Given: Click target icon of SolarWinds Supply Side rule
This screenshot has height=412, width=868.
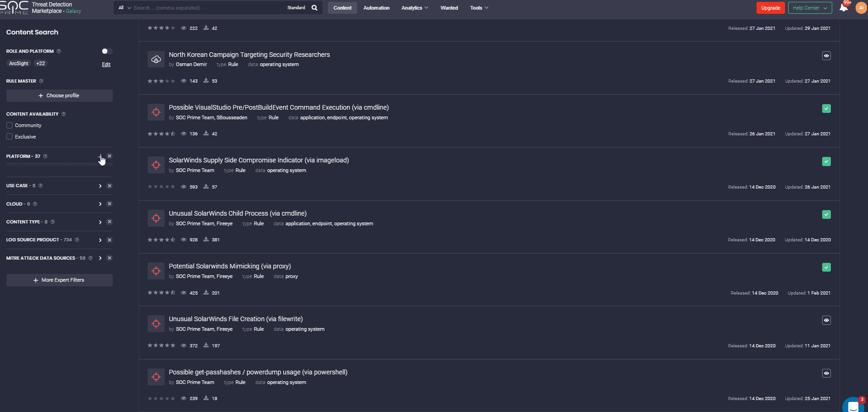Looking at the screenshot, I should click(156, 165).
